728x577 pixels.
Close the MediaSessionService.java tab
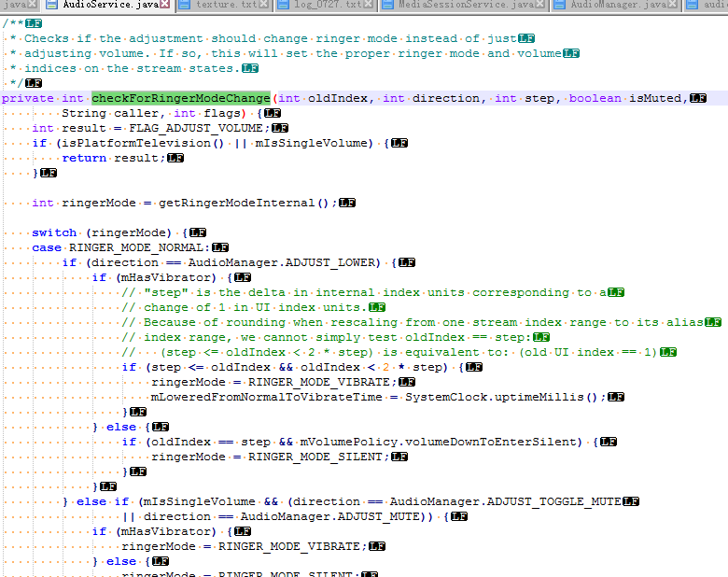540,5
